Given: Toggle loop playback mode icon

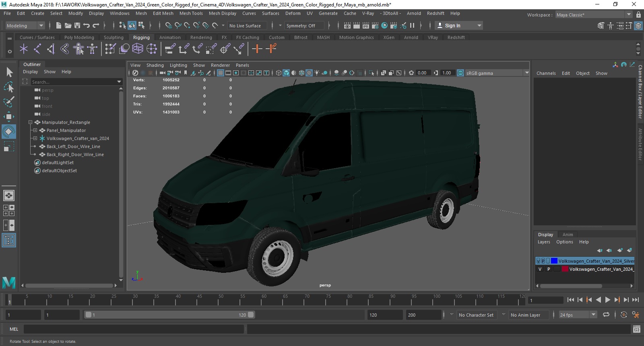Looking at the screenshot, I should 606,315.
